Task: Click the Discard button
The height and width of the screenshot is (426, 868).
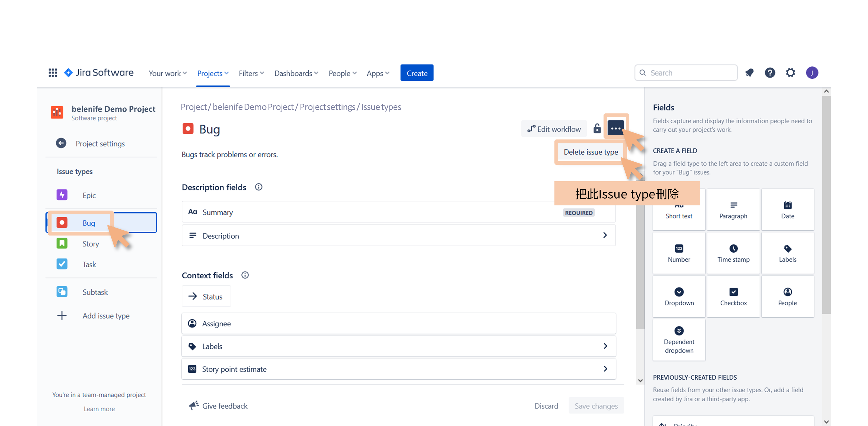Action: coord(546,406)
